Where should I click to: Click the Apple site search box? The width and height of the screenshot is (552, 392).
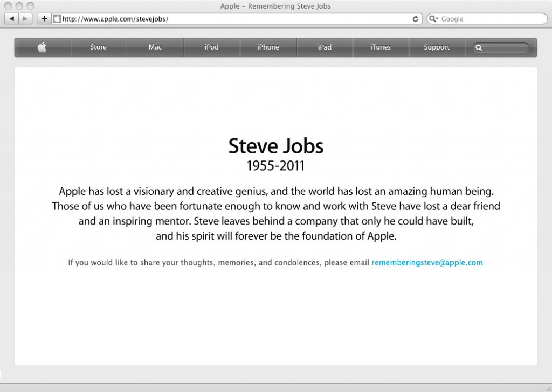coord(501,47)
